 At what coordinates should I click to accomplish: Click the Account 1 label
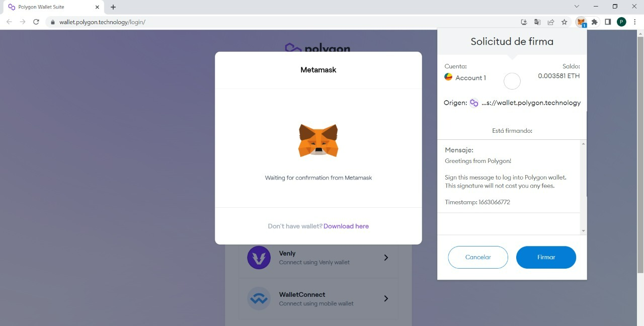(x=470, y=78)
